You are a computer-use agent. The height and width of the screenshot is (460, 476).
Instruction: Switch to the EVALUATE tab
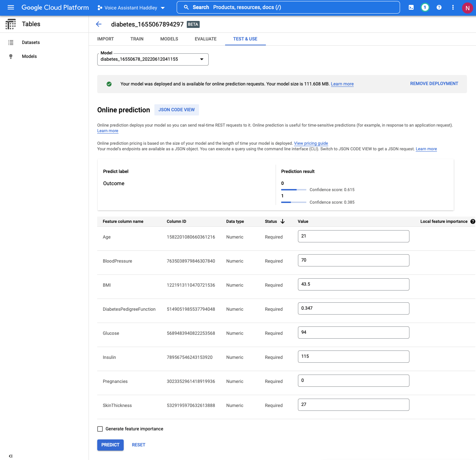(206, 39)
